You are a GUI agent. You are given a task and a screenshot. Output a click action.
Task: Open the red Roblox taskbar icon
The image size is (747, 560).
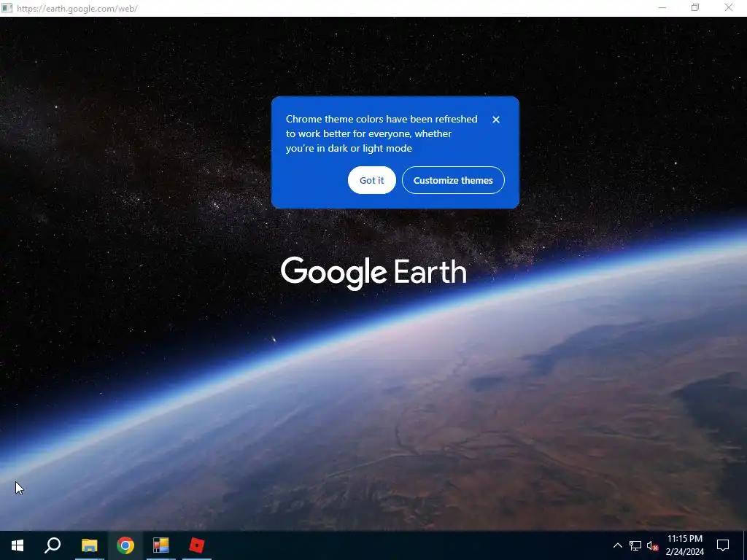coord(197,545)
